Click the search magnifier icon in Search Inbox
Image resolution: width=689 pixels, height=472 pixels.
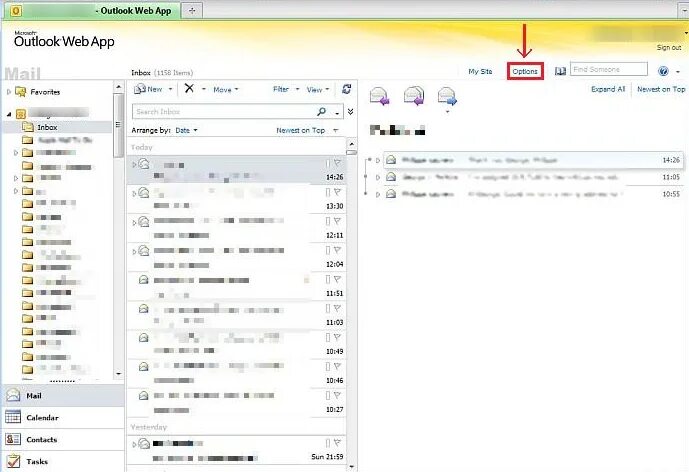pos(322,112)
